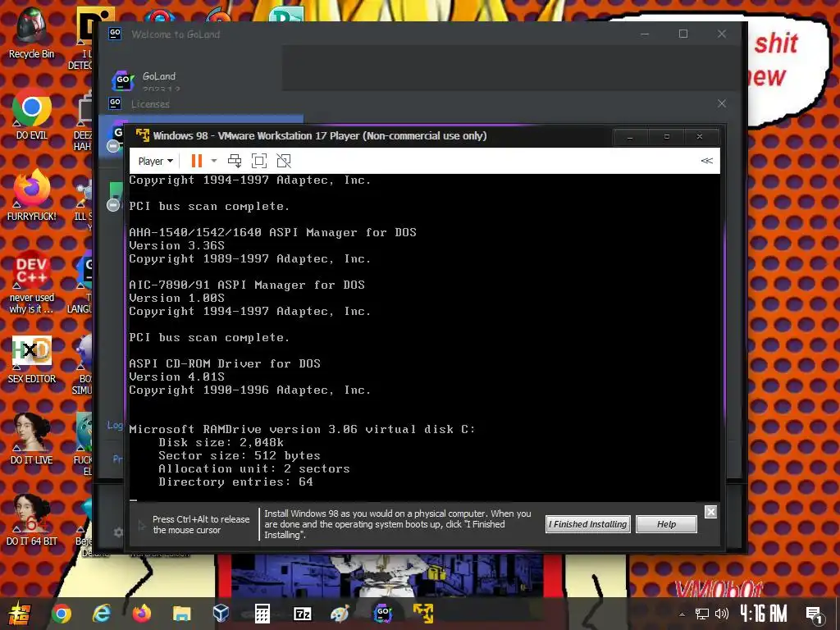Screen dimensions: 840x630
Task: Enter VMware full screen mode
Action: [259, 161]
